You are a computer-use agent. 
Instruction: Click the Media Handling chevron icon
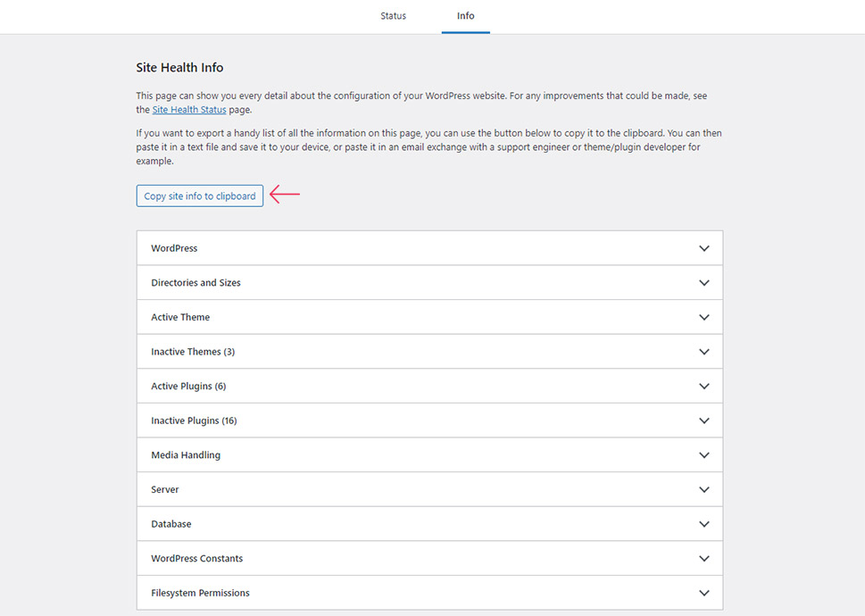click(704, 455)
